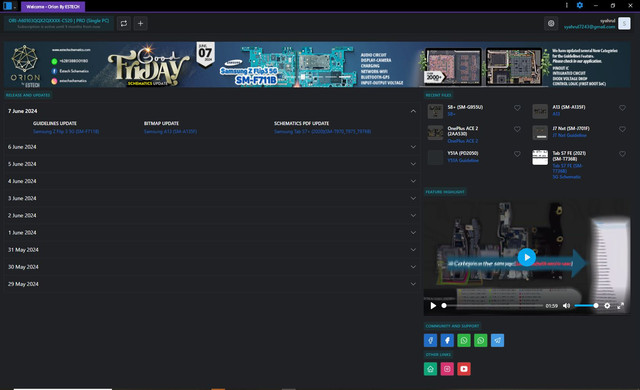Open the second WhatsApp support icon
Viewport: 640px width, 390px height.
click(x=481, y=340)
